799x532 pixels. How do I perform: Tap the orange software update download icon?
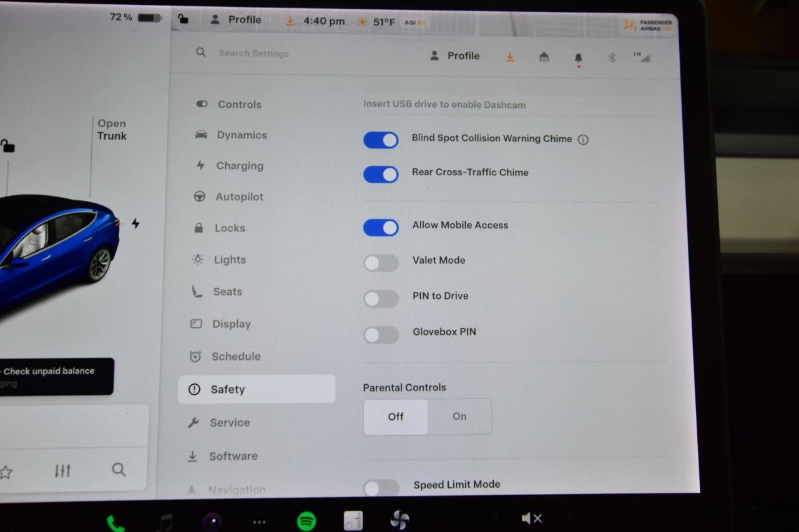click(510, 56)
